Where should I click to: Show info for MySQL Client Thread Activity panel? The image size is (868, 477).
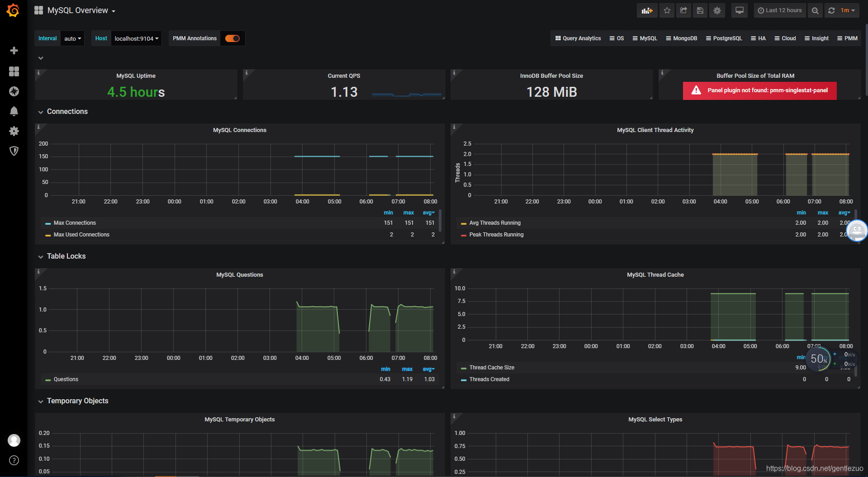coord(454,127)
